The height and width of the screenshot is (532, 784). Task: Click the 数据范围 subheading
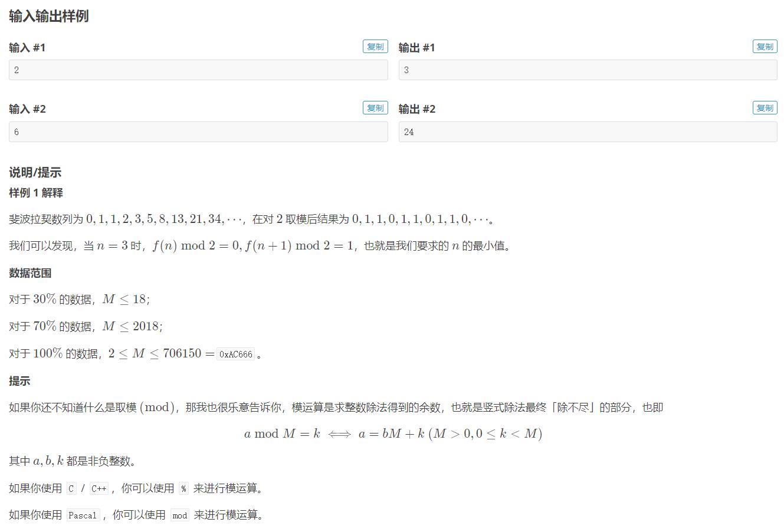click(30, 273)
